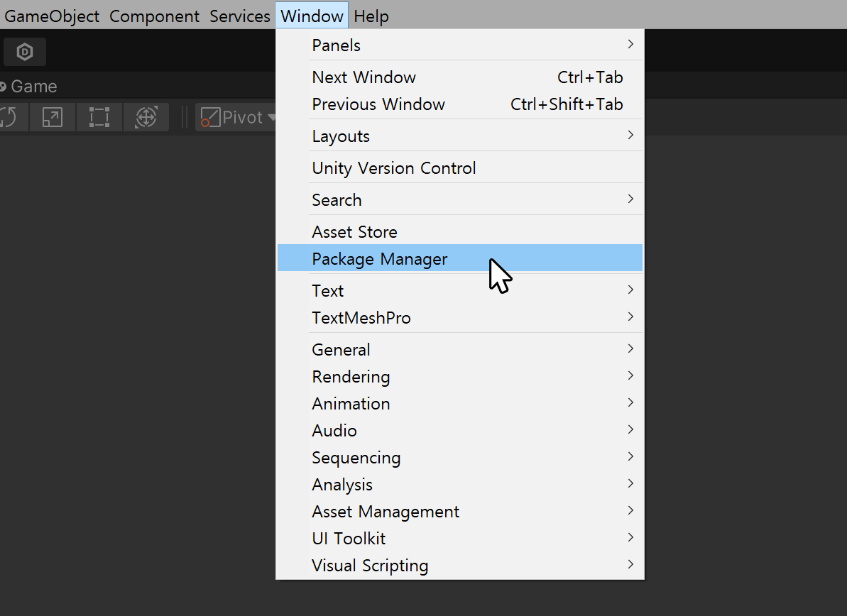Open the Component menu
This screenshot has width=847, height=616.
(154, 16)
